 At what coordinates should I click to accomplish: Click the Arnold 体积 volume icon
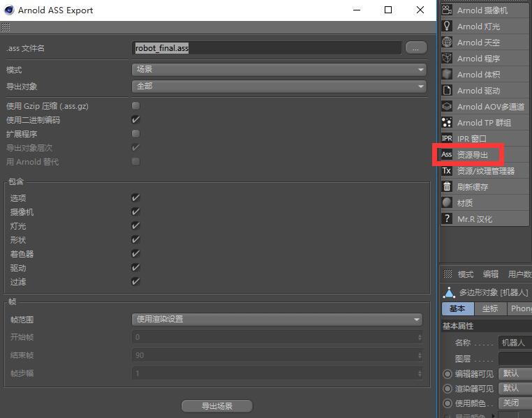447,74
